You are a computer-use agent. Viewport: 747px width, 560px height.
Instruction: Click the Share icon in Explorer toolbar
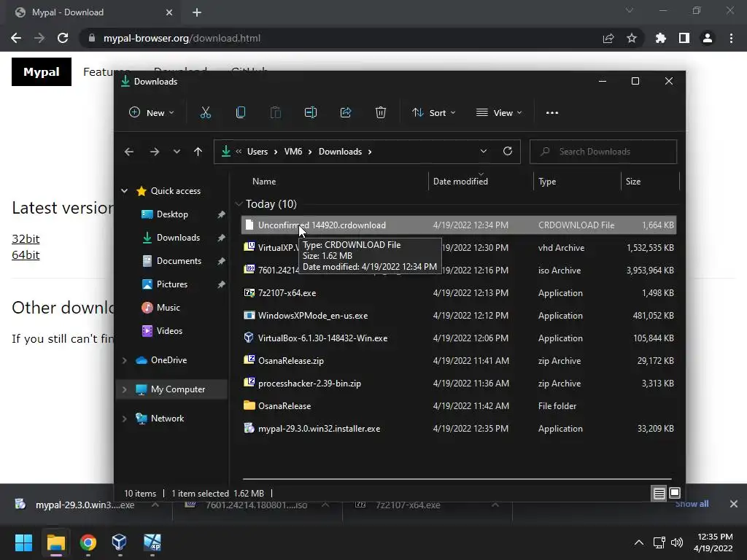pyautogui.click(x=346, y=113)
